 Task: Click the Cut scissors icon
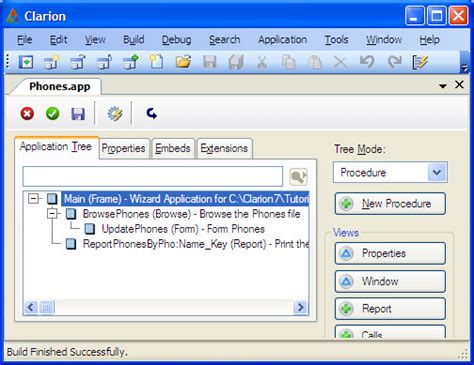[x=262, y=62]
